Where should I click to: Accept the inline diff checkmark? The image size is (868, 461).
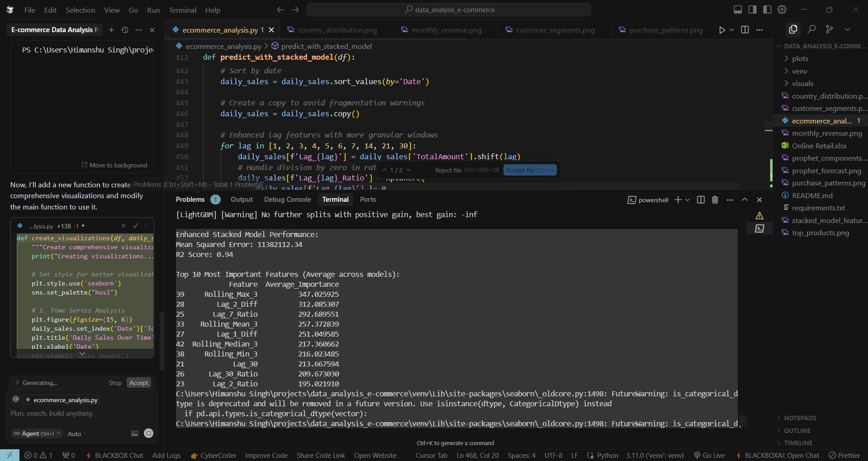(x=135, y=226)
